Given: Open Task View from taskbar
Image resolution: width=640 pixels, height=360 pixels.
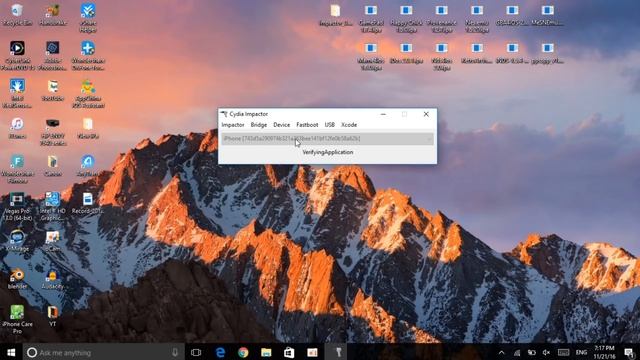Looking at the screenshot, I should (x=196, y=352).
